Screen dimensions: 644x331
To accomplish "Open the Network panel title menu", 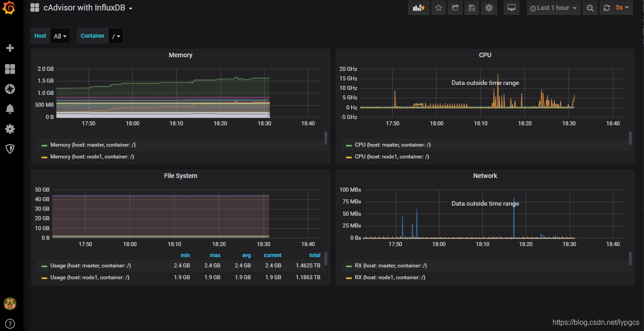I will click(485, 176).
